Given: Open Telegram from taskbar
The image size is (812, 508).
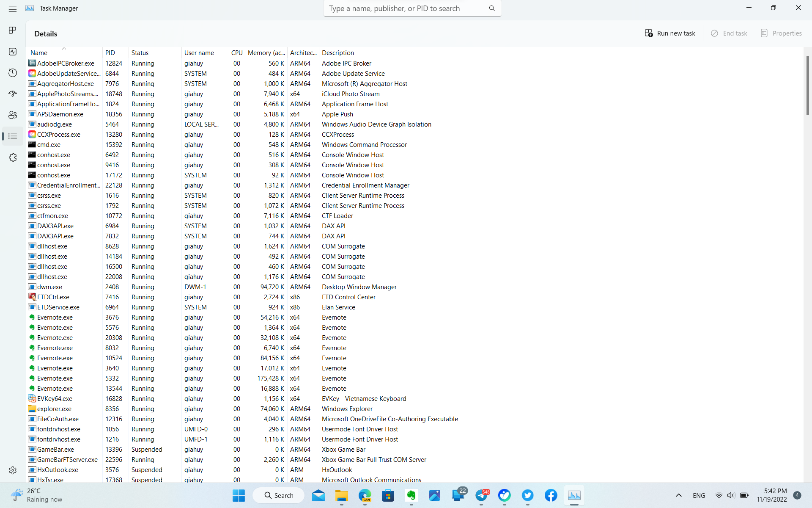Looking at the screenshot, I should pos(481,495).
